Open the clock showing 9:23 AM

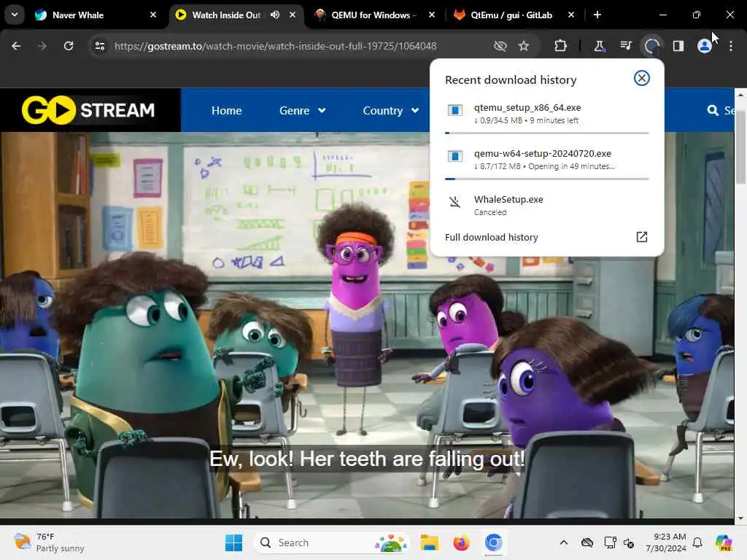[x=666, y=542]
